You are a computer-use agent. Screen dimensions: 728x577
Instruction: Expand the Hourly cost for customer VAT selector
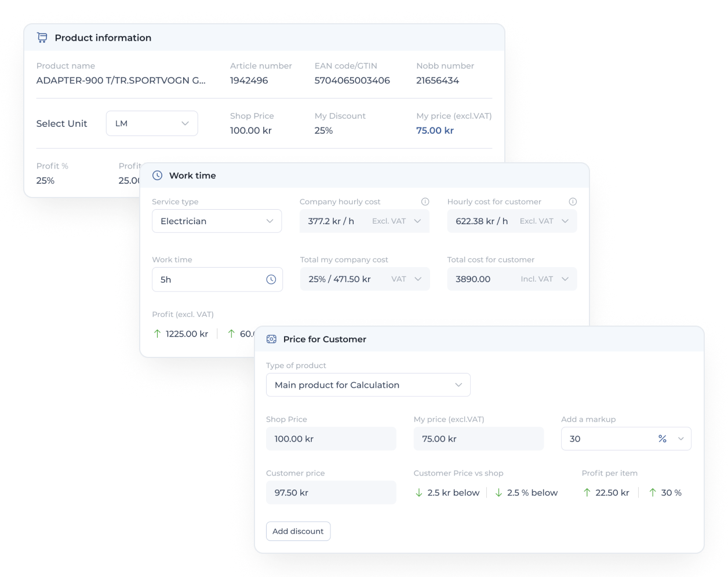coord(565,221)
